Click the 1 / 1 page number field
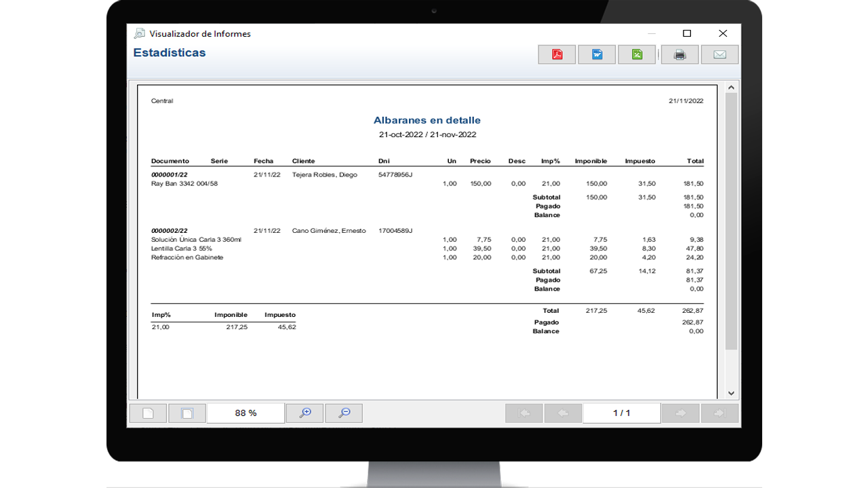868x488 pixels. tap(621, 413)
